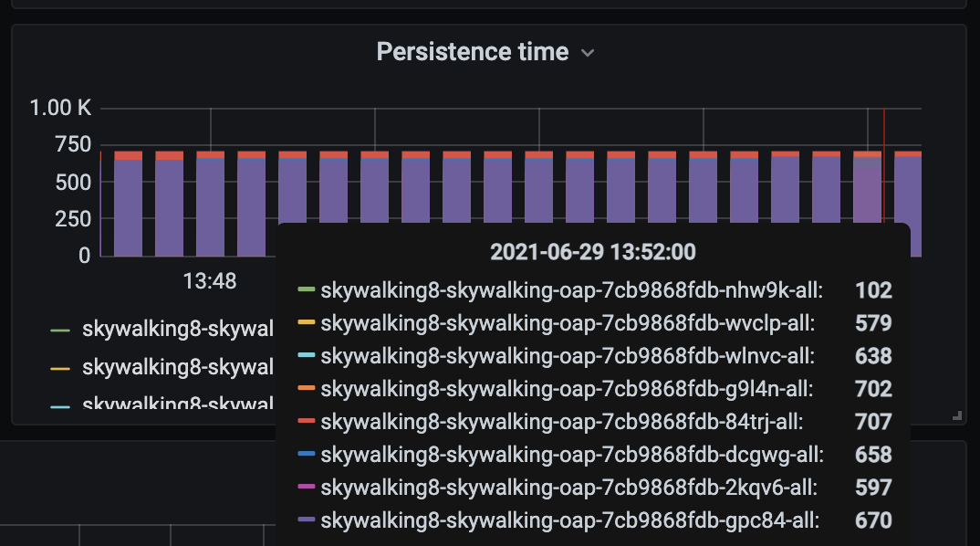Click the value 707 in the tooltip

click(873, 422)
